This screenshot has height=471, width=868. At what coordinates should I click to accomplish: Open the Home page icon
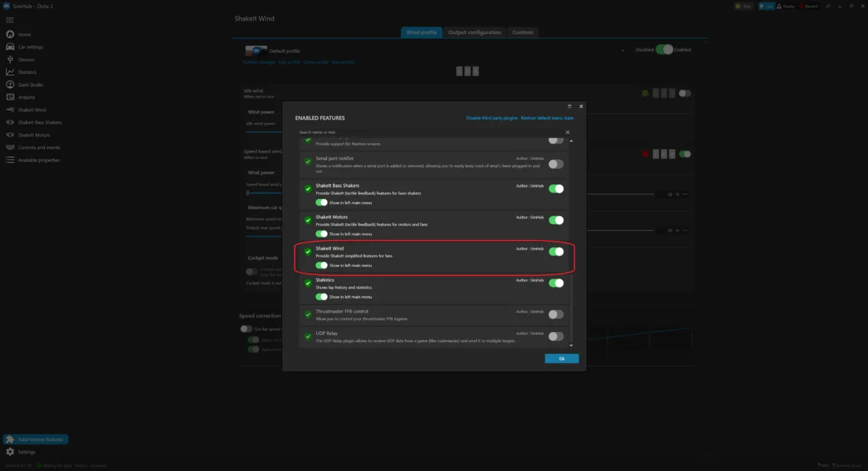pyautogui.click(x=10, y=34)
